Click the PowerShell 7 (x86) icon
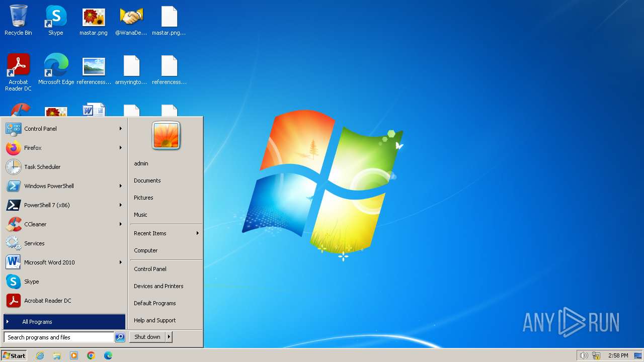The width and height of the screenshot is (644, 362). (x=13, y=205)
